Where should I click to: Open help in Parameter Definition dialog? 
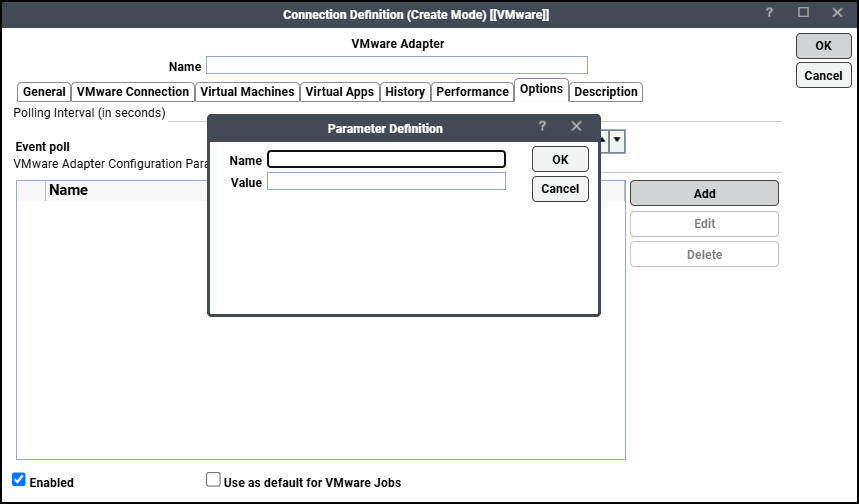tap(542, 127)
